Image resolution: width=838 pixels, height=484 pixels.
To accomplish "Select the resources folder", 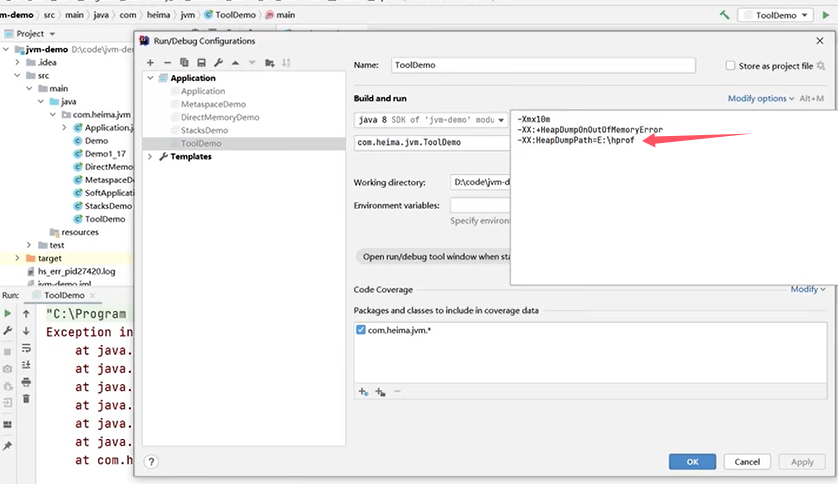I will [x=79, y=232].
